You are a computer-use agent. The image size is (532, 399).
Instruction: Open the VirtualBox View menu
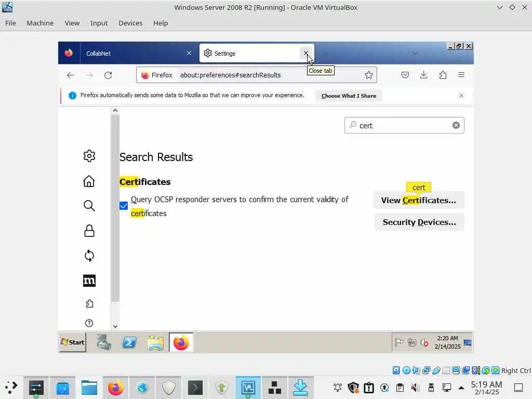(x=72, y=23)
